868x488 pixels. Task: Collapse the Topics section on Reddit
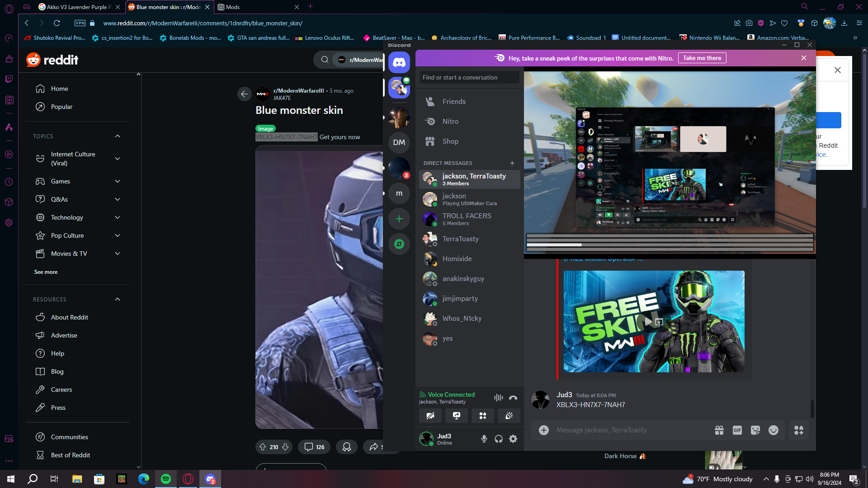tap(118, 136)
